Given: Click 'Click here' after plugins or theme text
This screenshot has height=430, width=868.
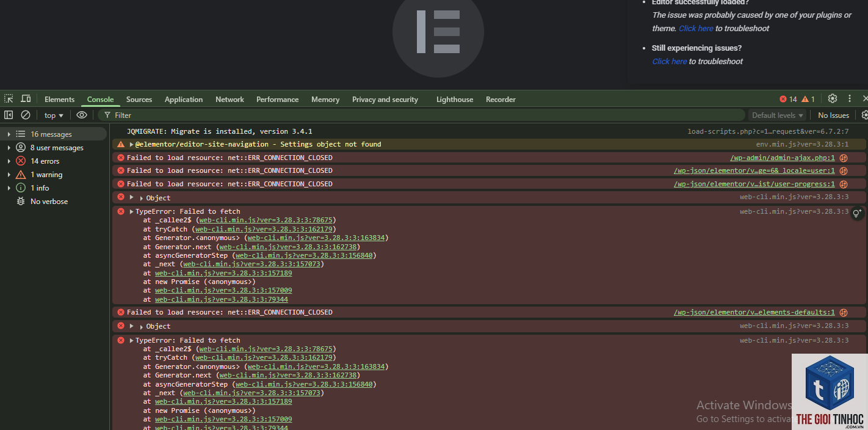Looking at the screenshot, I should click(696, 28).
